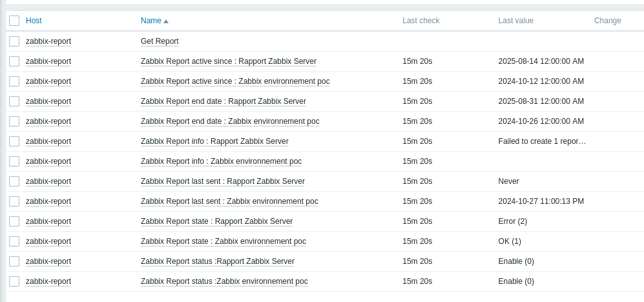Open Zabbix Report active since : Zabbix environnement poc item

(x=235, y=81)
